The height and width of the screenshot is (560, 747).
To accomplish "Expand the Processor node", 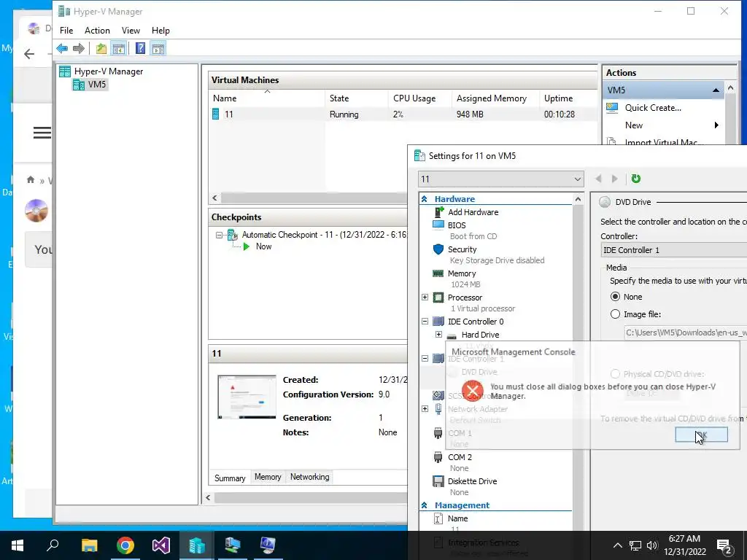I will click(425, 297).
